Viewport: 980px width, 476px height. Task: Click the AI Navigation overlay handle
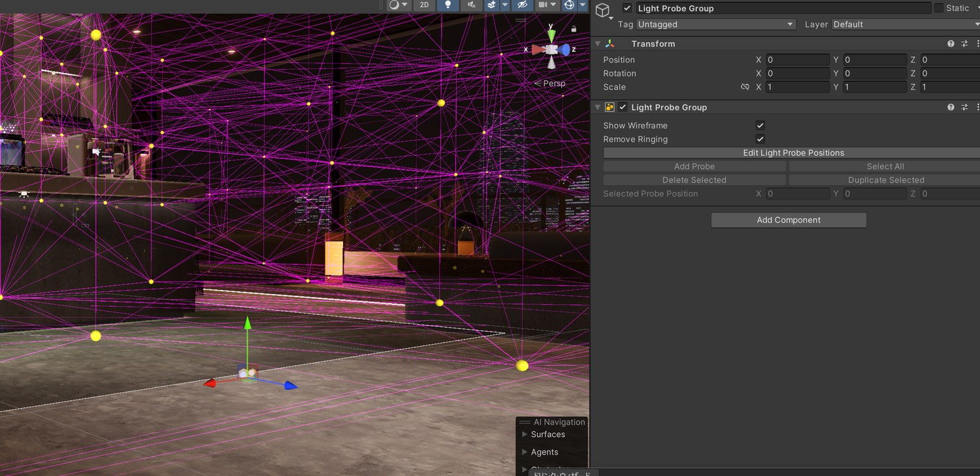[x=525, y=422]
